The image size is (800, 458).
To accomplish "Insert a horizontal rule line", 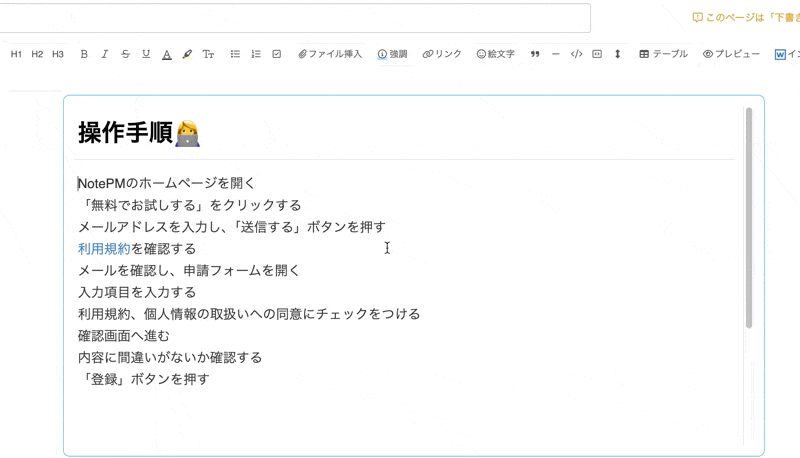I will [x=556, y=54].
